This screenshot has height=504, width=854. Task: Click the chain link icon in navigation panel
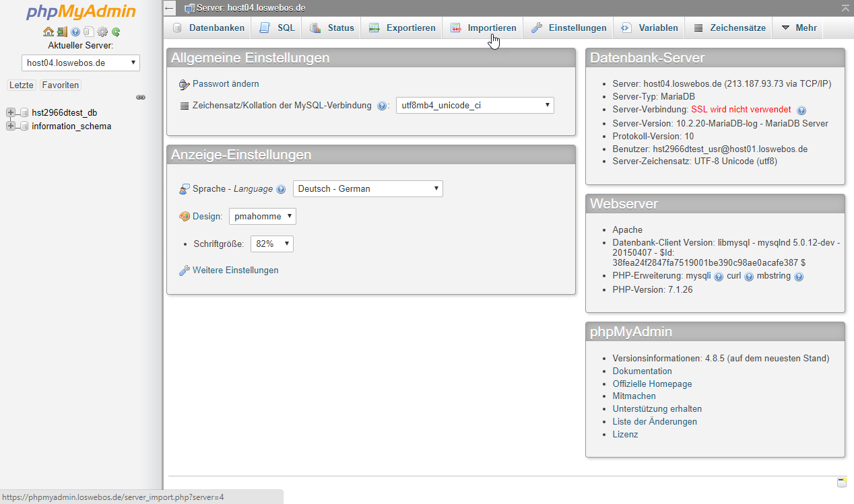pyautogui.click(x=141, y=98)
